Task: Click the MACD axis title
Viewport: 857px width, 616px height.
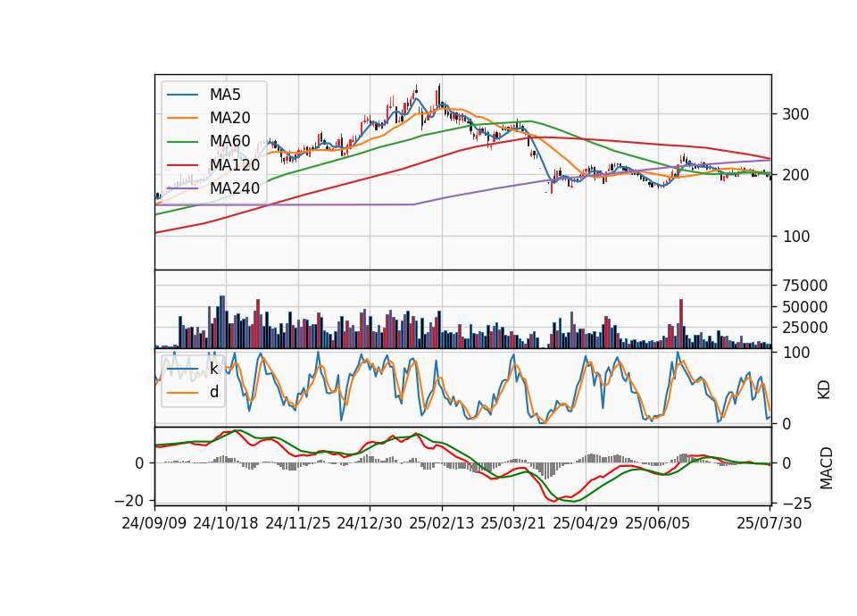Action: 827,468
